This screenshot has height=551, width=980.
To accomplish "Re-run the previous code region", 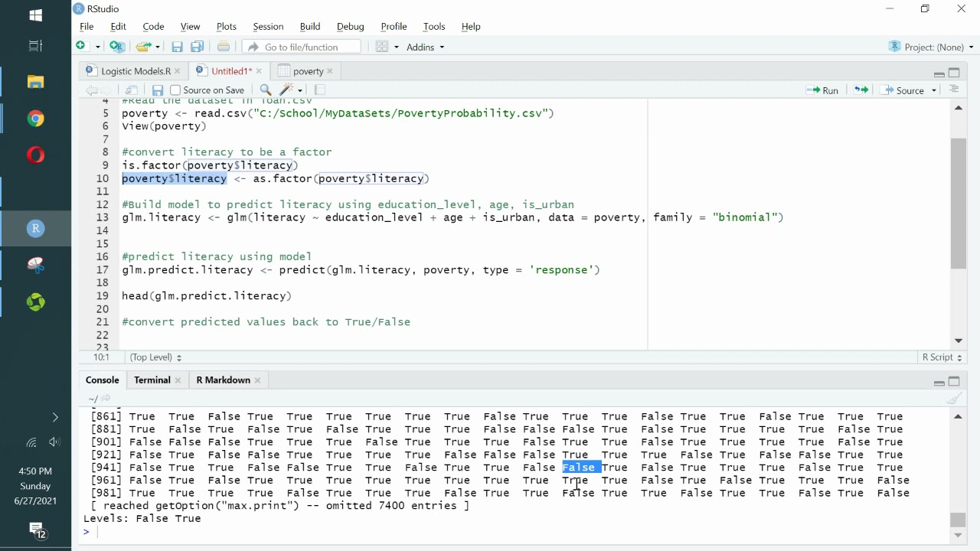I will coord(861,90).
